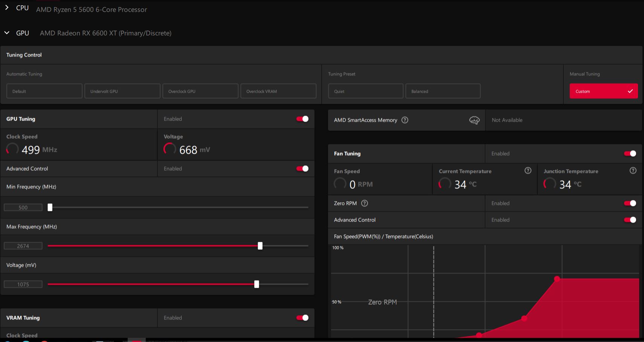Click the 'Fan Speed(PWM(%)) / Temperature(Celsius)' label
The image size is (644, 342).
click(383, 237)
